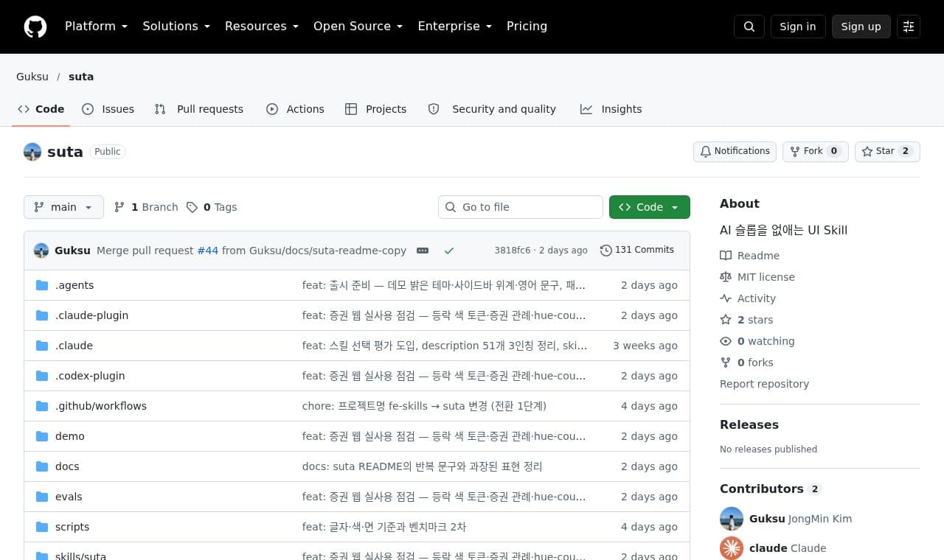
Task: Click the 1 Branch link
Action: [x=146, y=207]
